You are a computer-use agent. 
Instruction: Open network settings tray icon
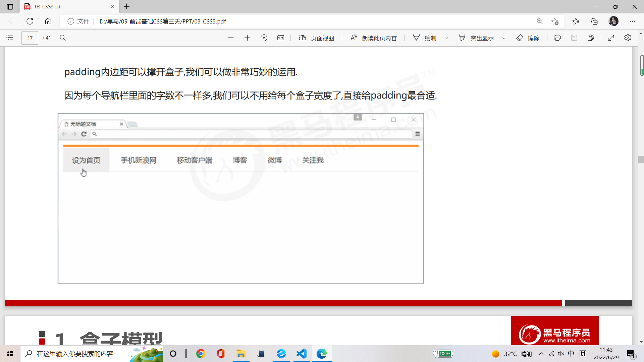551,354
